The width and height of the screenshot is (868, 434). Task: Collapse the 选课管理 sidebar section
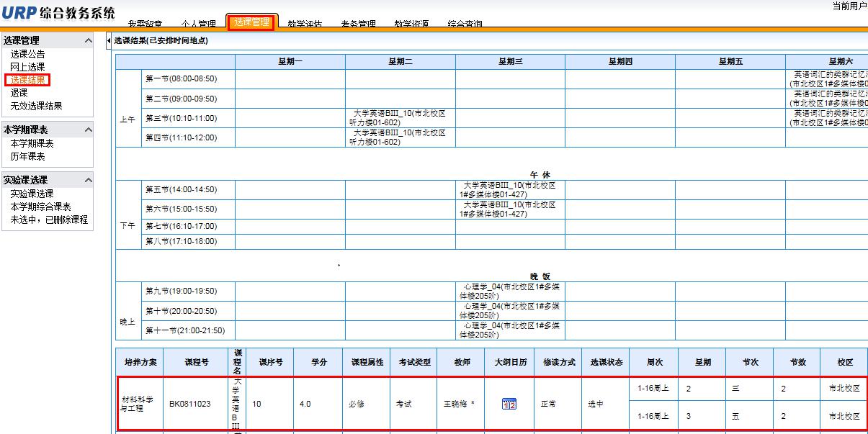(x=89, y=41)
